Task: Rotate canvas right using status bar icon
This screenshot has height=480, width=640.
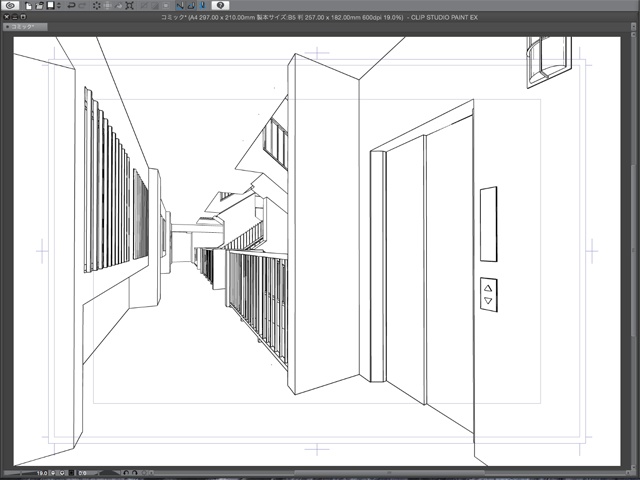Action: [135, 473]
